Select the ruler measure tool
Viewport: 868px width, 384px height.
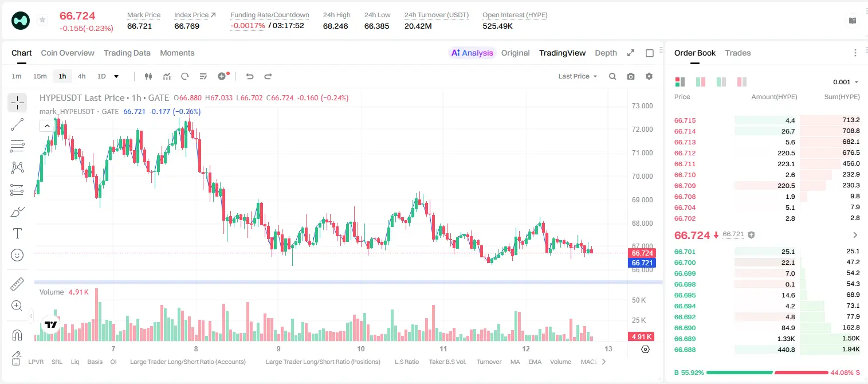pos(17,284)
